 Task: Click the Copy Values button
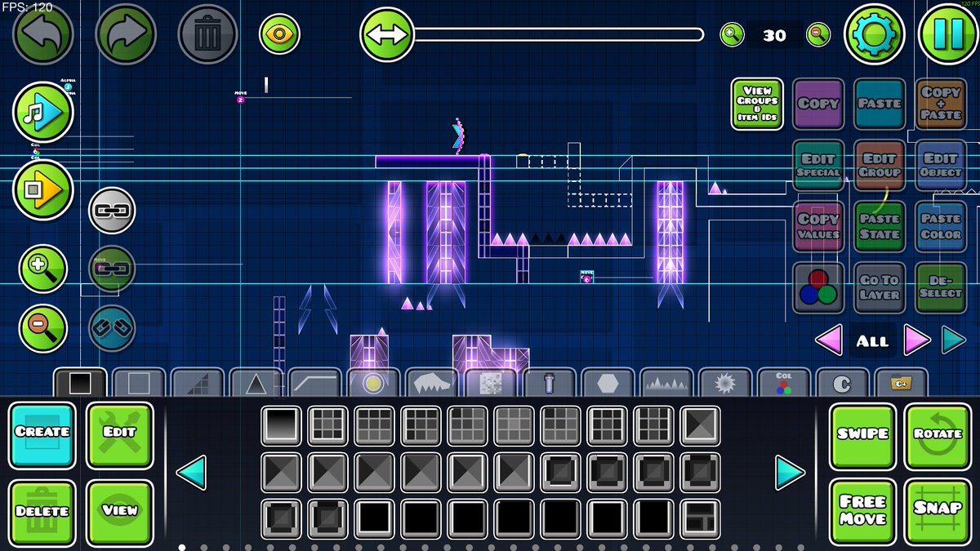[818, 226]
